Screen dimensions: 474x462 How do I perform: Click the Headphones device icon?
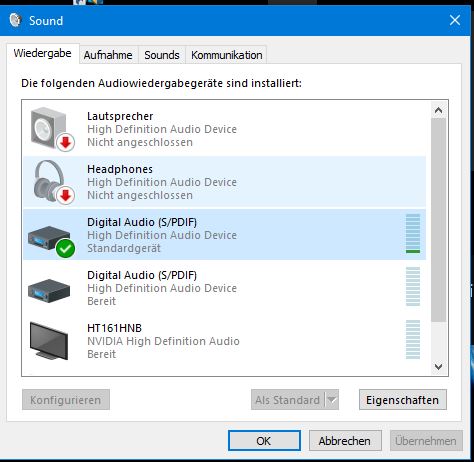[53, 182]
